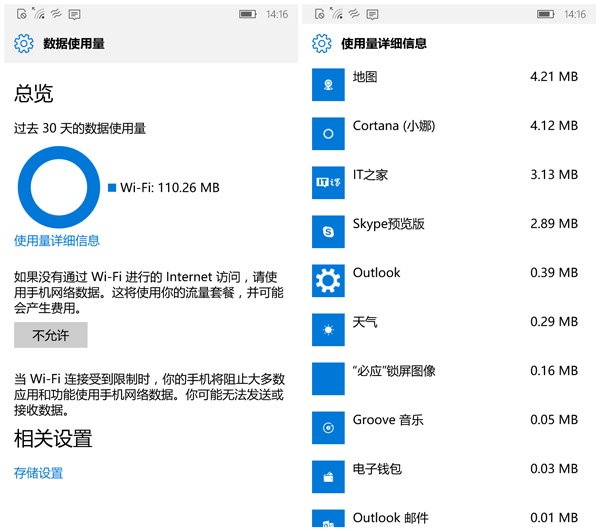Select the Cortana (小娜) app name
The image size is (600, 531).
tap(394, 126)
